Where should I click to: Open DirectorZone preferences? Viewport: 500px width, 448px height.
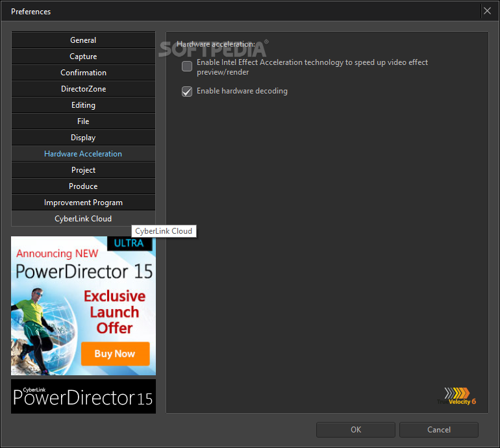point(83,89)
